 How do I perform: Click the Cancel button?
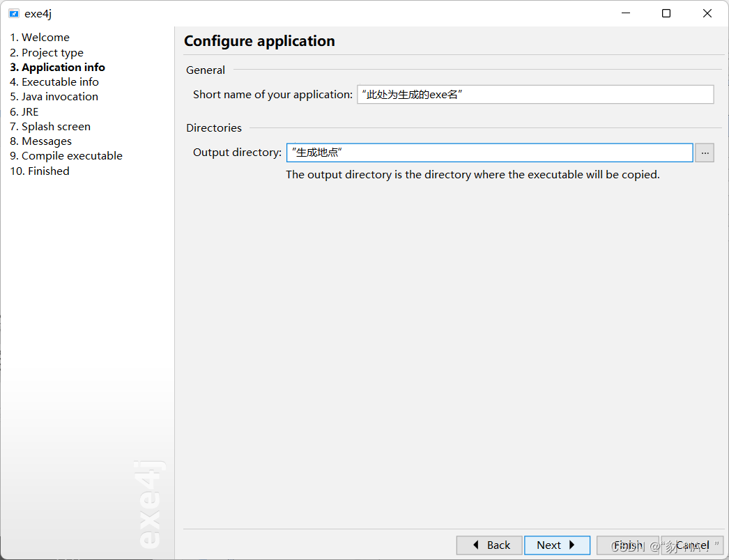click(692, 545)
